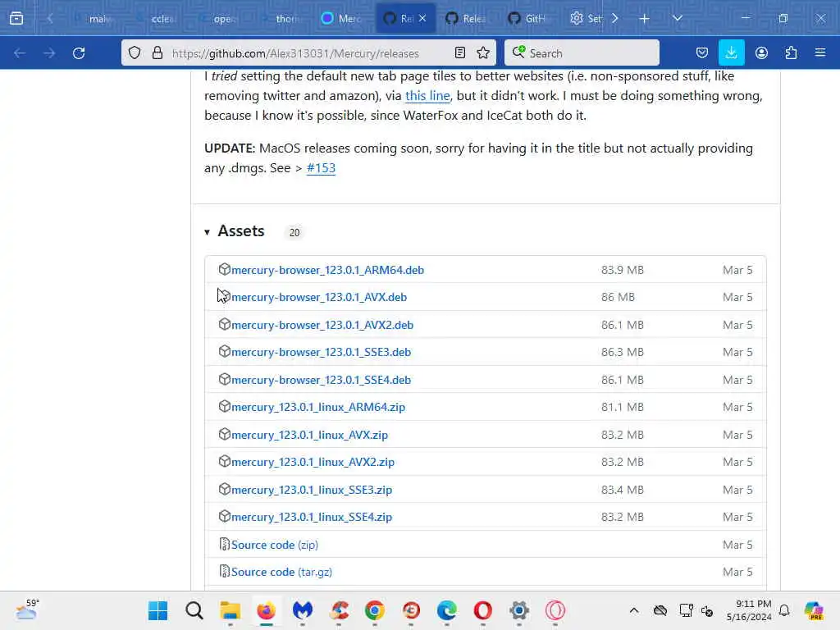Download mercury_123.0.1_linux_ARM64.zip
840x630 pixels.
click(x=318, y=407)
